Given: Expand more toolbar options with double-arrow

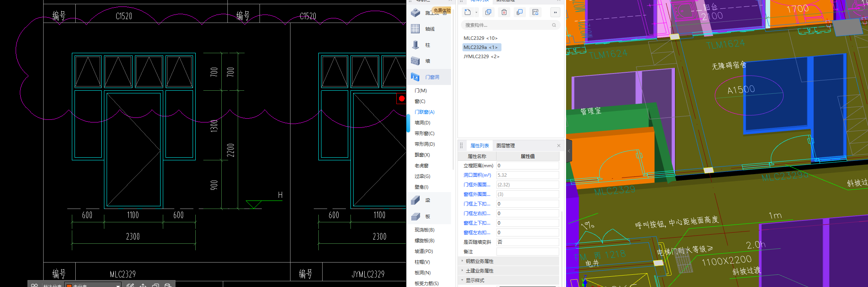Looking at the screenshot, I should [555, 12].
